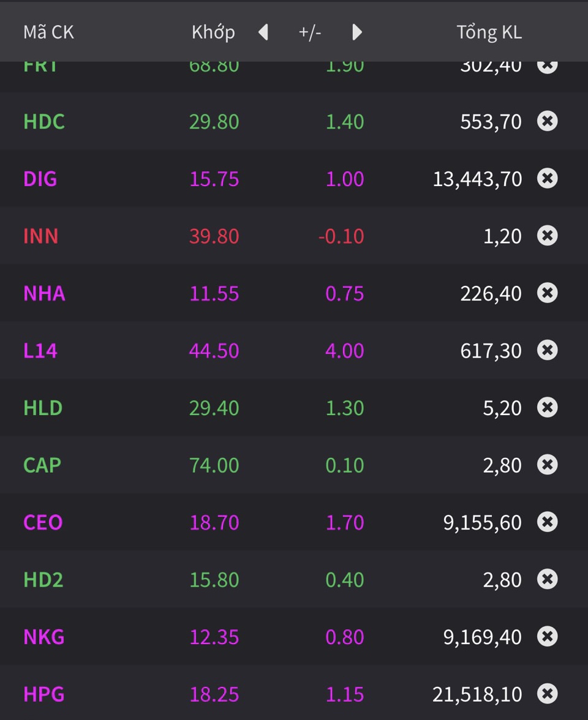Remove HDC from the watchlist
The width and height of the screenshot is (588, 720).
click(x=547, y=121)
